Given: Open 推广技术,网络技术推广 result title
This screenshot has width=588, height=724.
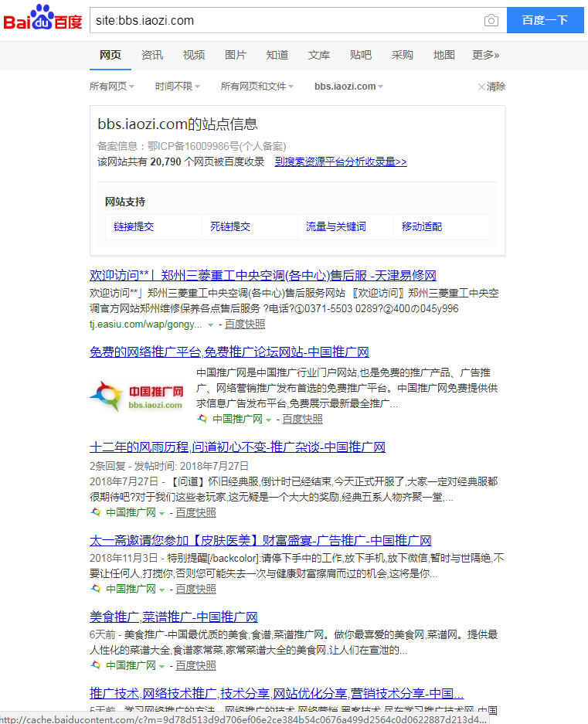Looking at the screenshot, I should click(277, 694).
